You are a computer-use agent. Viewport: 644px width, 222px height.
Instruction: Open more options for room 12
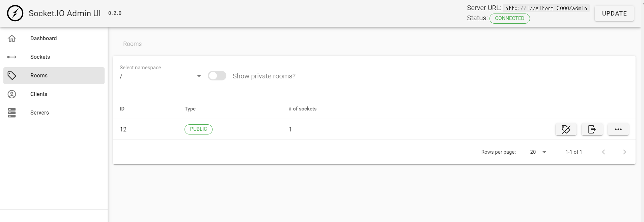coord(618,129)
